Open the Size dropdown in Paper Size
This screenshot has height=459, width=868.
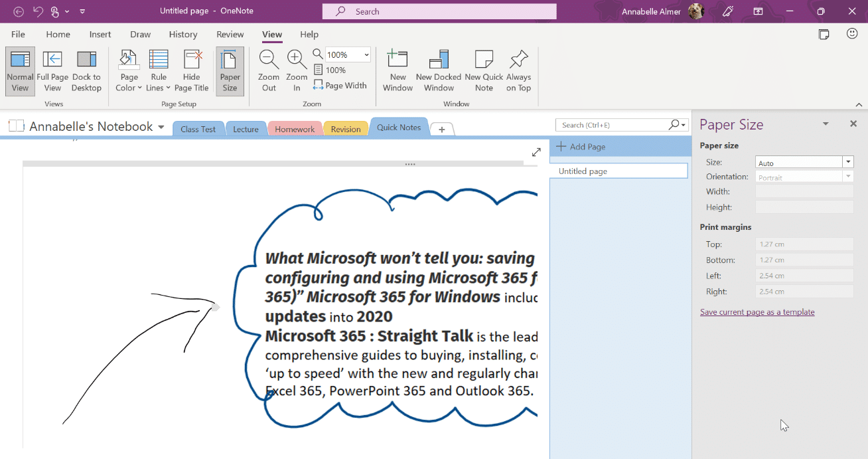tap(847, 162)
